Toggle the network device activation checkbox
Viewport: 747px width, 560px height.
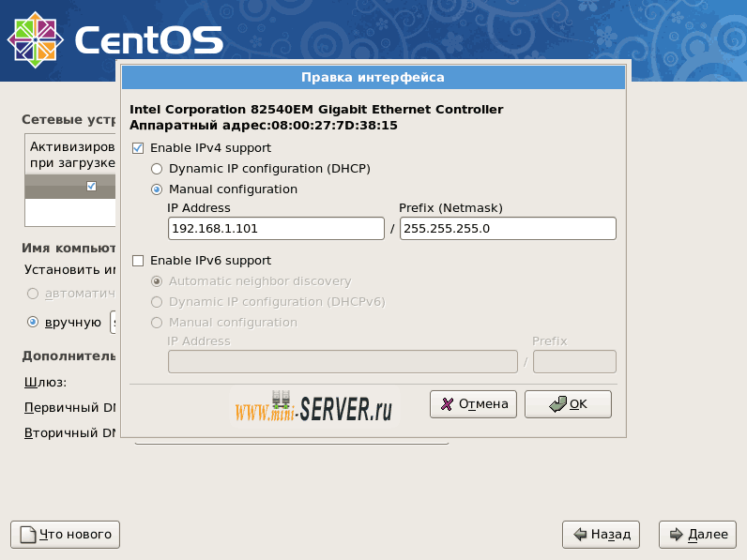tap(91, 186)
